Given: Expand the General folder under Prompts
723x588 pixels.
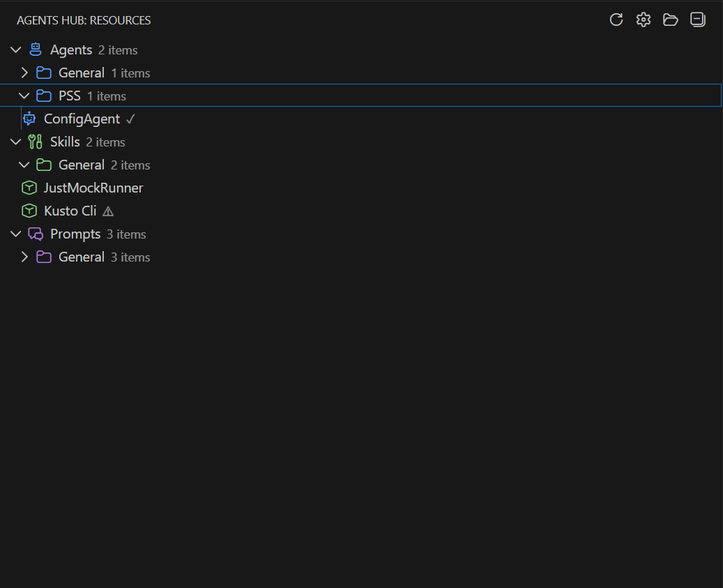Looking at the screenshot, I should [x=24, y=257].
